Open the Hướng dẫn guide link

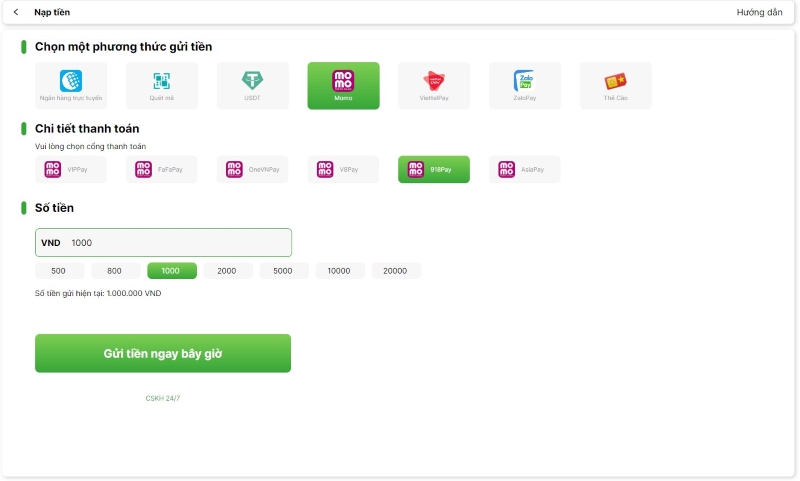[759, 12]
